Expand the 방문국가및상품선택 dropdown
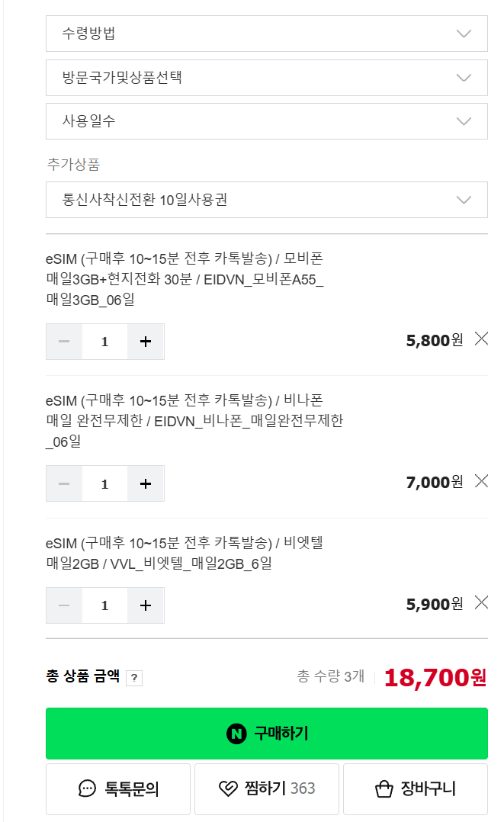This screenshot has height=822, width=504. (x=266, y=78)
